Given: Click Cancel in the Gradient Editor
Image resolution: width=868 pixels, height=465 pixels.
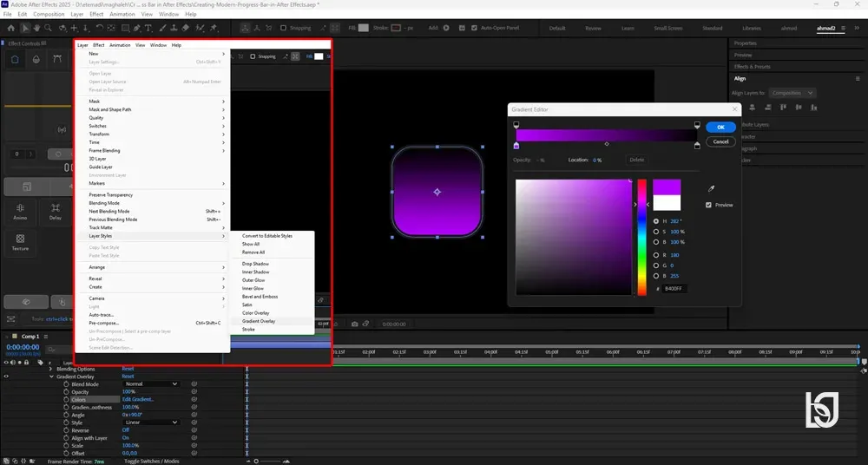Looking at the screenshot, I should (720, 141).
